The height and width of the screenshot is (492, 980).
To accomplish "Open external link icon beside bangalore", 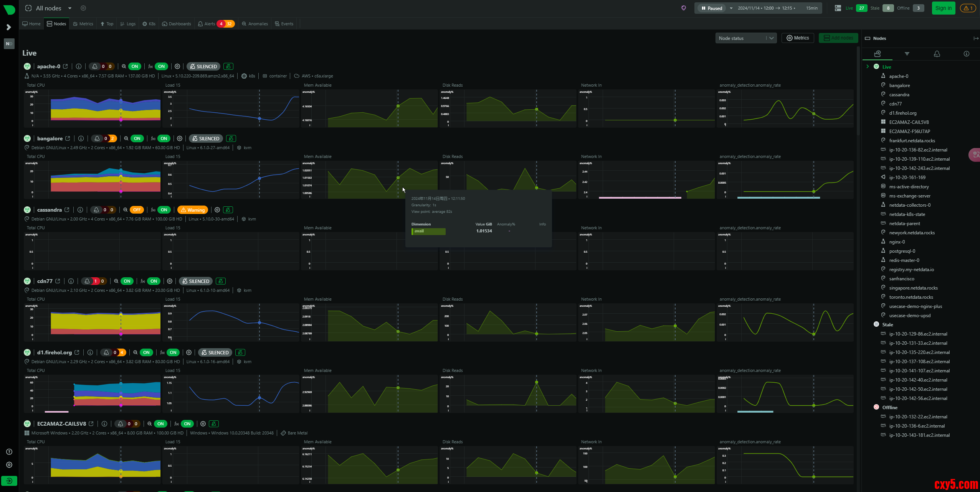I will 68,138.
